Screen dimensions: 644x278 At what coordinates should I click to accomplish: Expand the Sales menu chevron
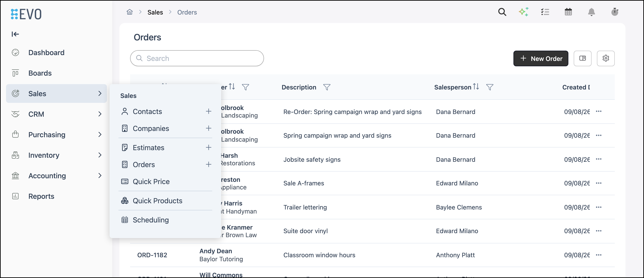click(x=100, y=93)
